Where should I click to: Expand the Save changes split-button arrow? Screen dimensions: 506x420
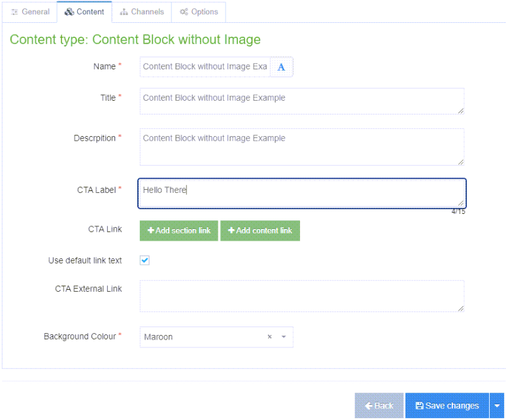[497, 406]
